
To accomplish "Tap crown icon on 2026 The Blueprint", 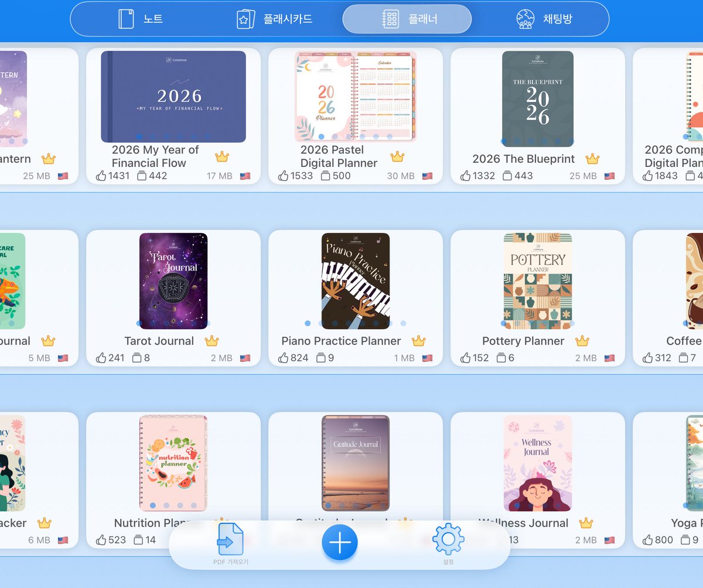I will [x=592, y=158].
